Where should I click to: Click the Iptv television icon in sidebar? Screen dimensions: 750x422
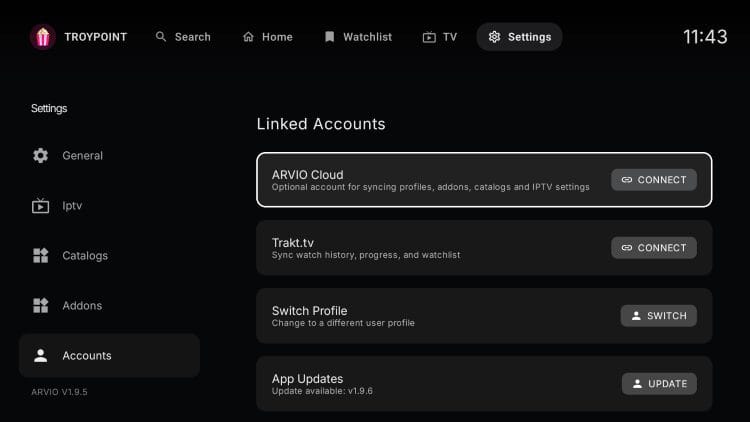coord(41,206)
